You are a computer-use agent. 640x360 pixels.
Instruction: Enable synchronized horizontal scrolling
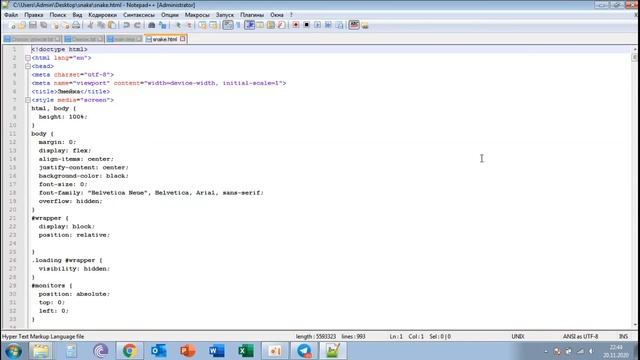pos(213,25)
